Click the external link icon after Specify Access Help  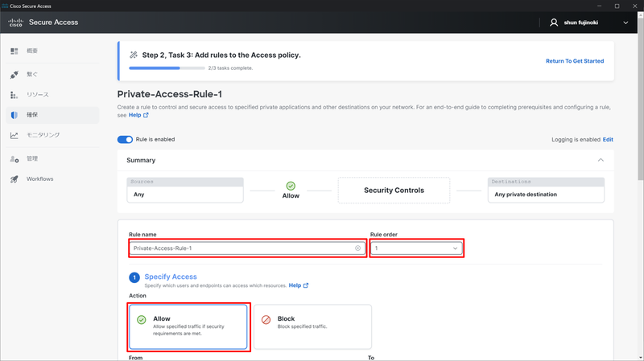coord(306,285)
